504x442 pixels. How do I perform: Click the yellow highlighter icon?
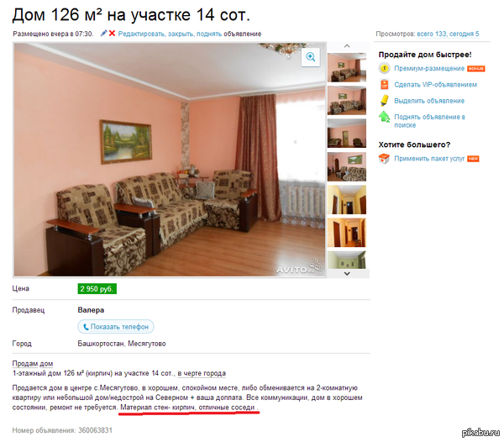(385, 101)
